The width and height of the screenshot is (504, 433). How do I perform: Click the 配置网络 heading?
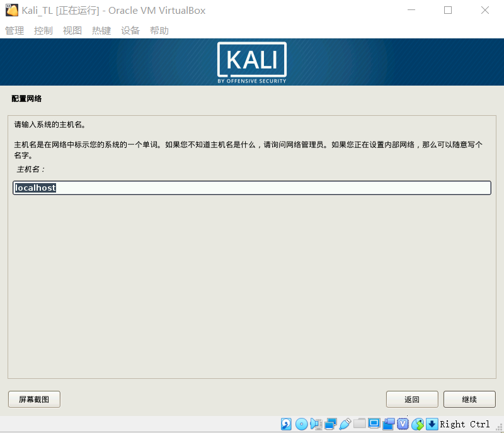pyautogui.click(x=26, y=99)
